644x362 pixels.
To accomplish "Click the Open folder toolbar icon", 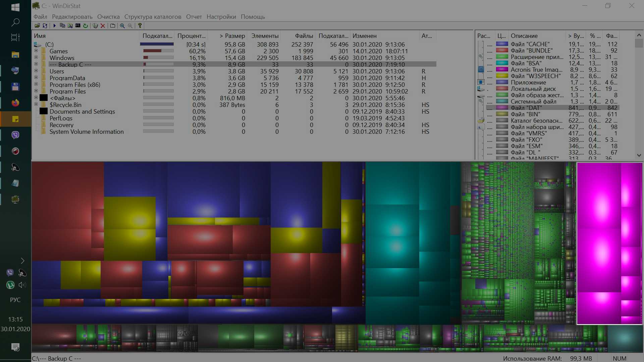I will click(x=37, y=25).
